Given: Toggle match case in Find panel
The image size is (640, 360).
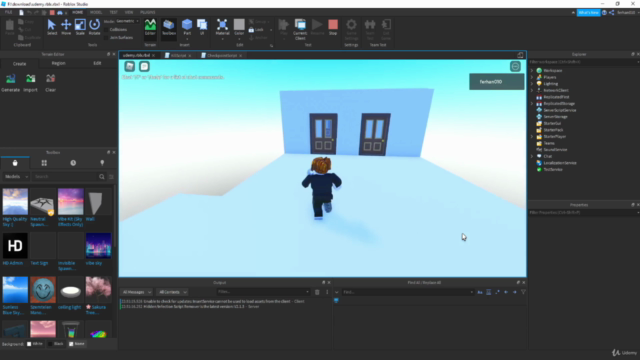Looking at the screenshot, I should [x=480, y=292].
